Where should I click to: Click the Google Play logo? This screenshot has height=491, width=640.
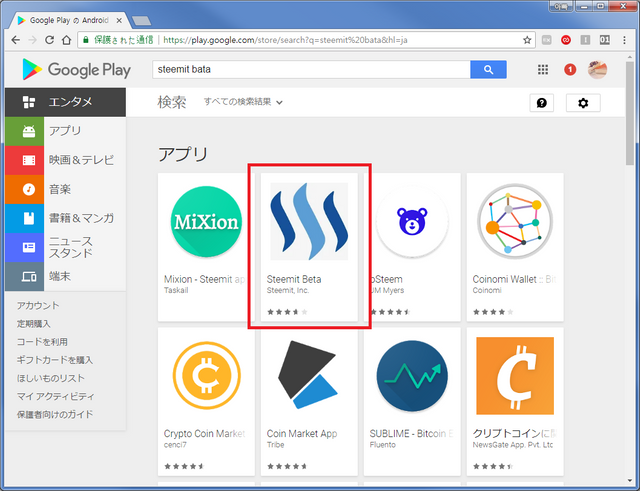click(76, 69)
